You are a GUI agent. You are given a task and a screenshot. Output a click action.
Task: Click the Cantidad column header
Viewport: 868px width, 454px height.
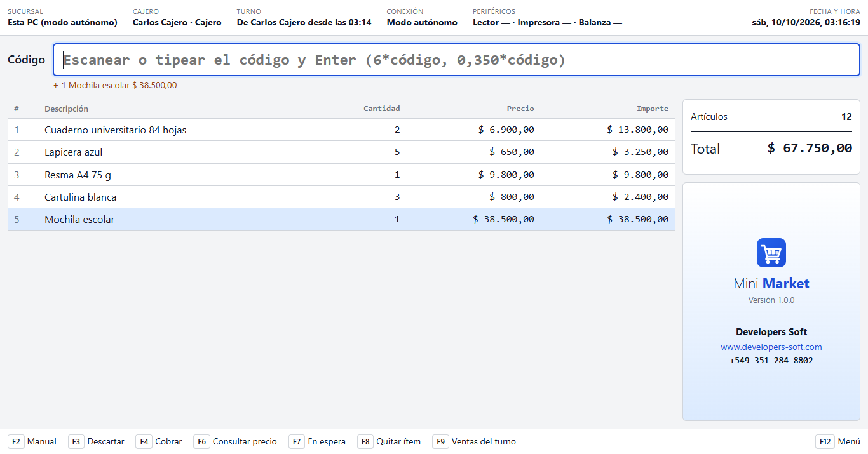382,109
